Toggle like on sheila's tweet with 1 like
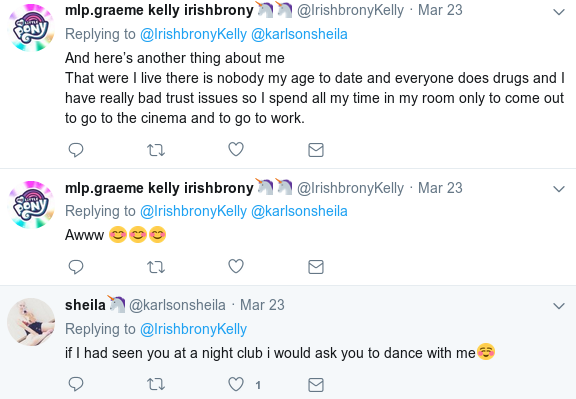576x399 pixels. tap(236, 384)
